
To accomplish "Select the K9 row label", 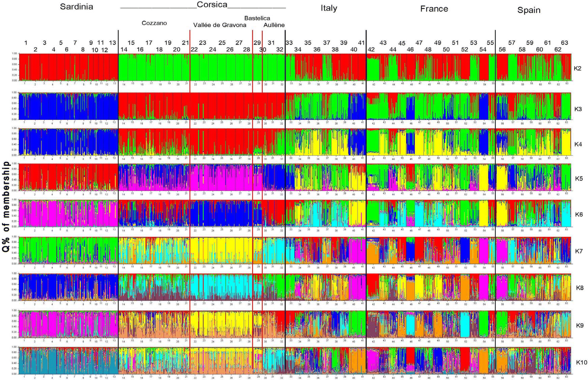I will coord(580,326).
